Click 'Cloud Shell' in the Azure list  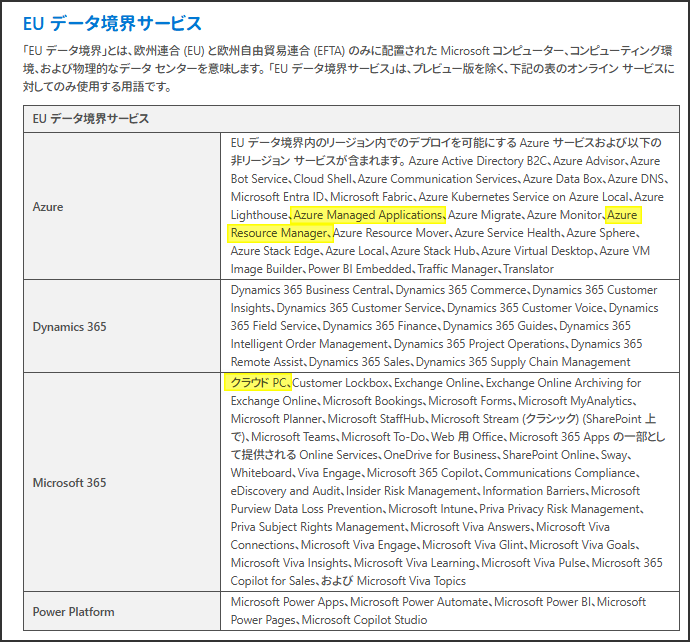point(322,179)
